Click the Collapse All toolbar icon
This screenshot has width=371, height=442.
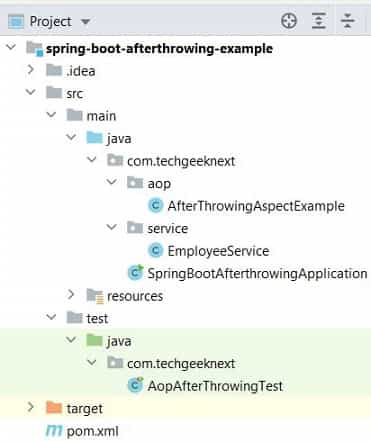coord(348,21)
